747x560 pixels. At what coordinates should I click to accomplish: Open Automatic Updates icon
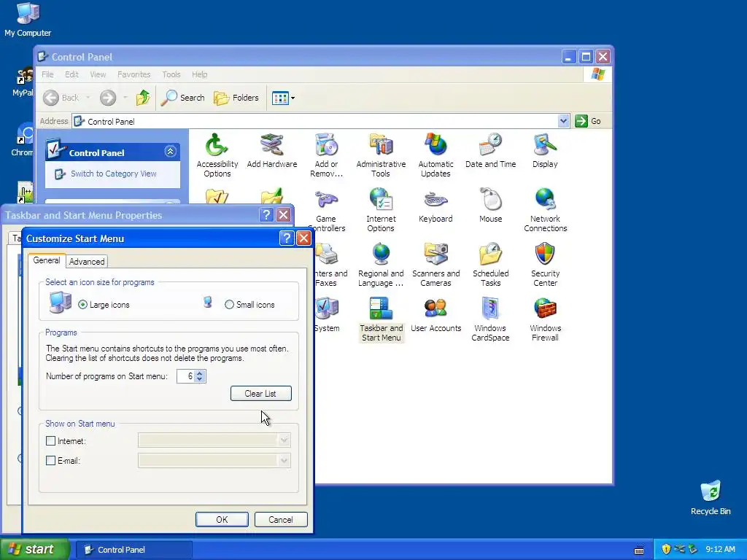pos(436,155)
